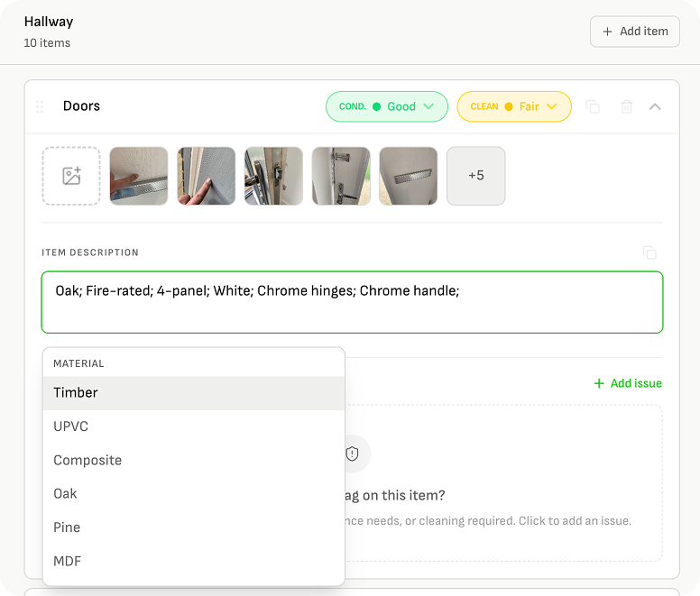The width and height of the screenshot is (700, 596).
Task: Grab the Doors drag handle icon
Action: 40,106
